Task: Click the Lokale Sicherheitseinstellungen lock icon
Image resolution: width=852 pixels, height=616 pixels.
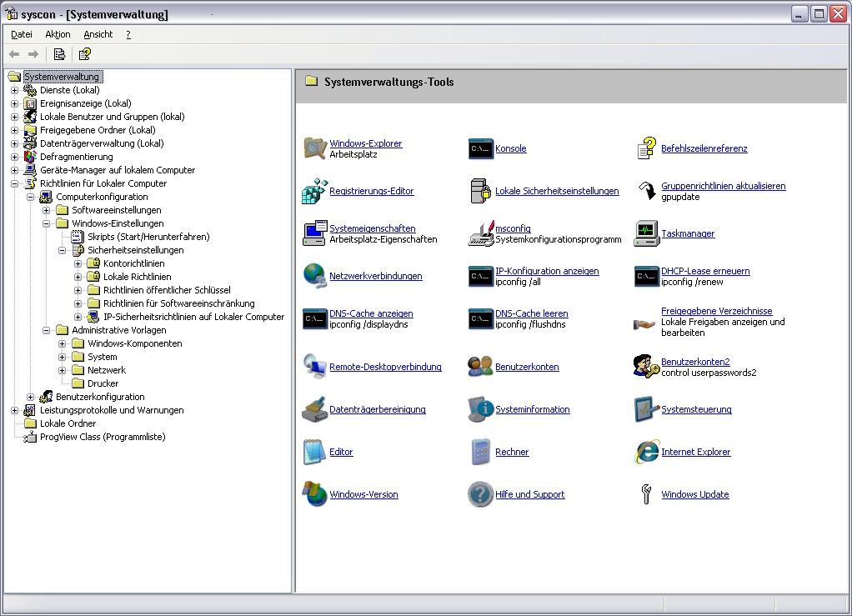Action: point(480,191)
